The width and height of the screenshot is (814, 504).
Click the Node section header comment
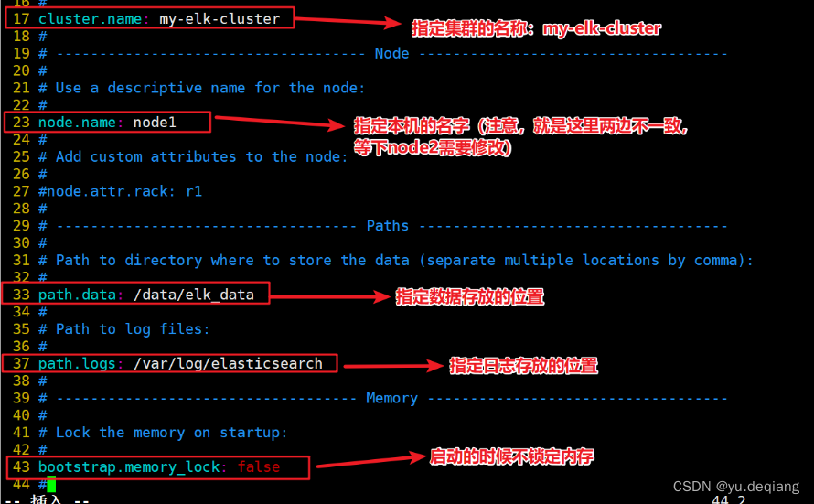click(392, 53)
